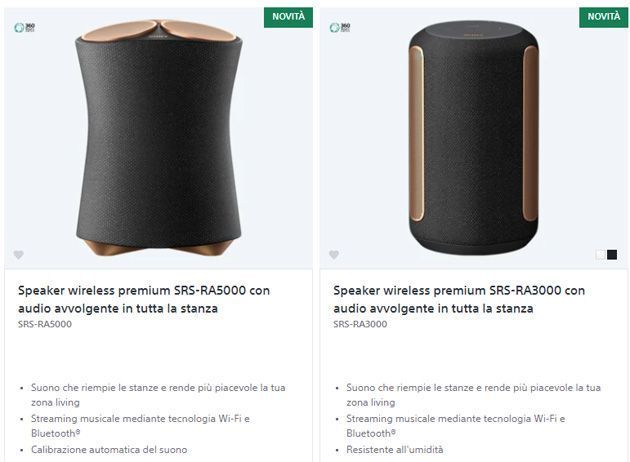Open the 'Speaker wireless premium SRS-RA5000' title link
Screen dimensions: 630x462
pyautogui.click(x=144, y=299)
